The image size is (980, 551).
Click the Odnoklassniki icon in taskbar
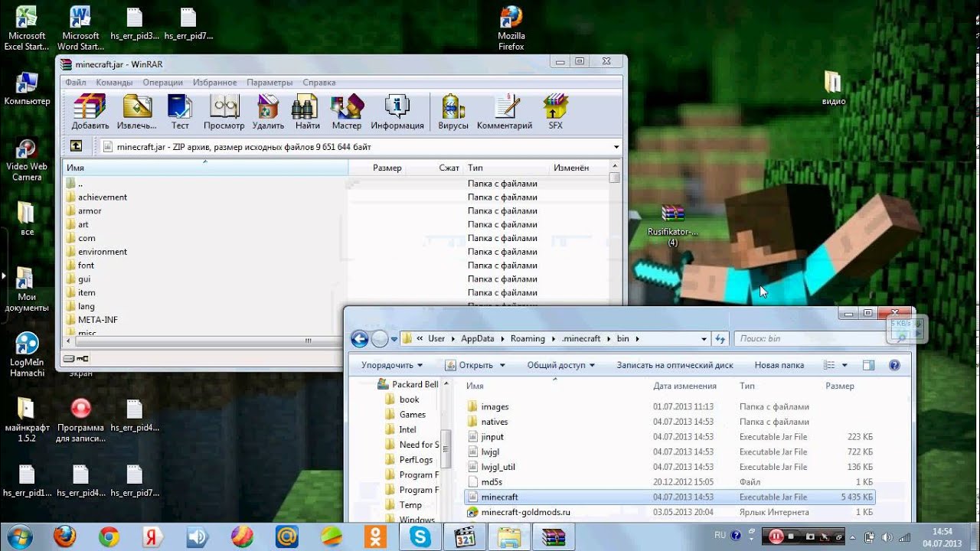376,537
